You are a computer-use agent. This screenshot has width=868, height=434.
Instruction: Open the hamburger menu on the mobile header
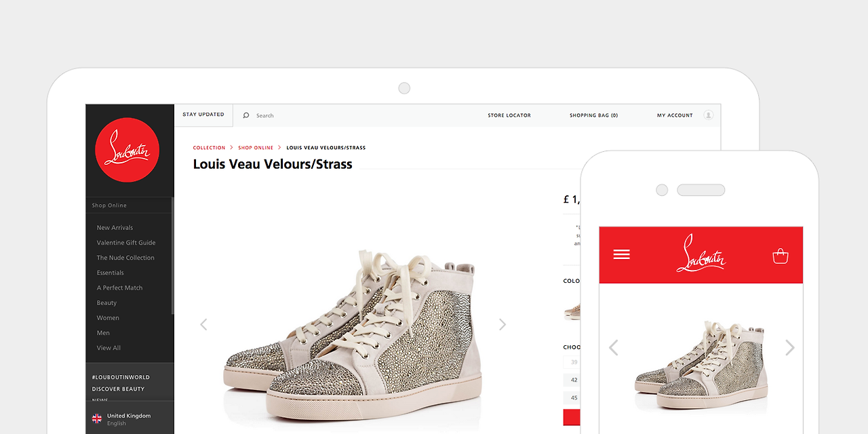coord(621,253)
